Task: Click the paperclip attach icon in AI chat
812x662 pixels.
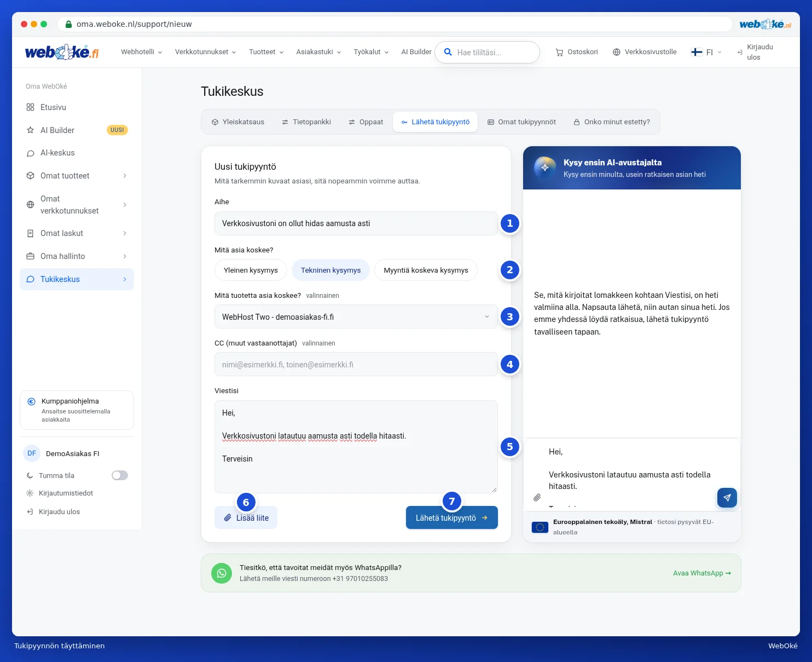Action: pos(537,498)
